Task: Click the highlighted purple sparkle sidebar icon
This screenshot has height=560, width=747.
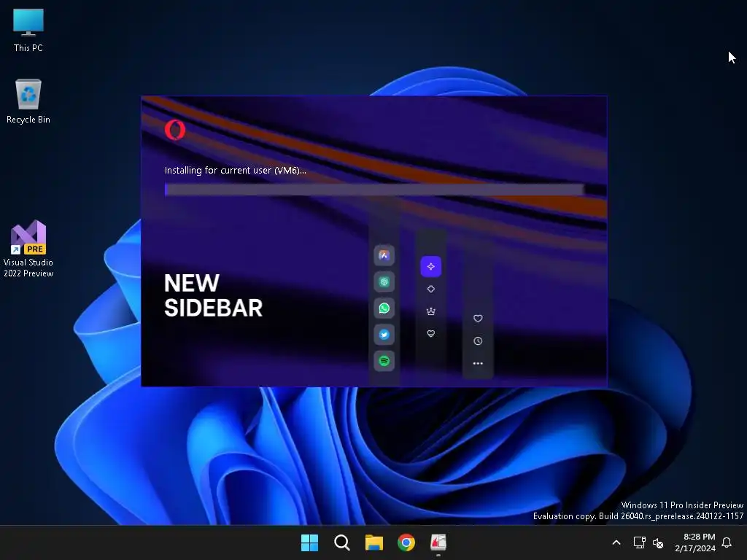Action: point(430,267)
